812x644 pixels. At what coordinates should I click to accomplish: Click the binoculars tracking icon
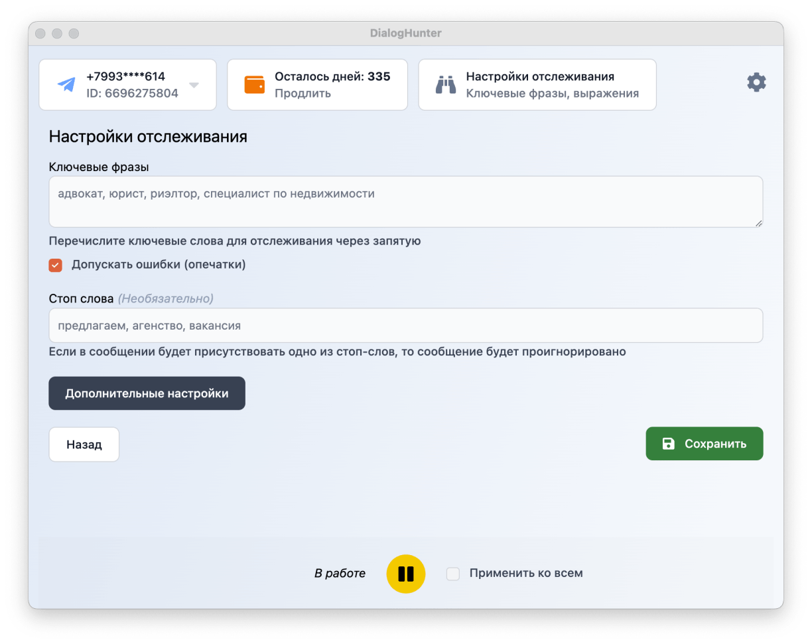click(446, 85)
